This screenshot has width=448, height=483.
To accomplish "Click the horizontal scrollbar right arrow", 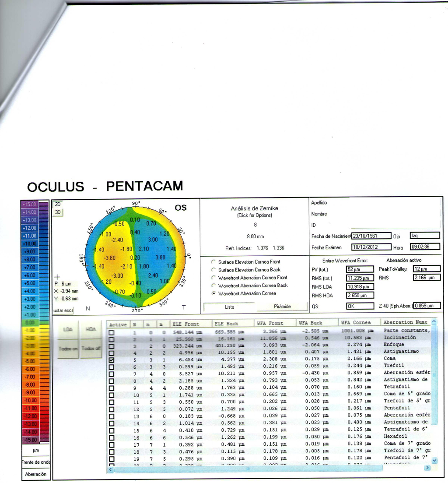I will (427, 468).
